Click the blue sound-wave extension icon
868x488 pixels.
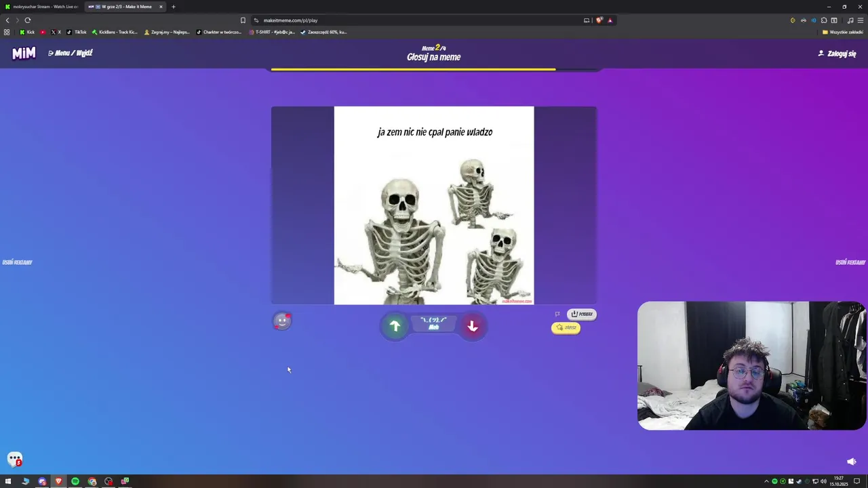click(x=814, y=20)
